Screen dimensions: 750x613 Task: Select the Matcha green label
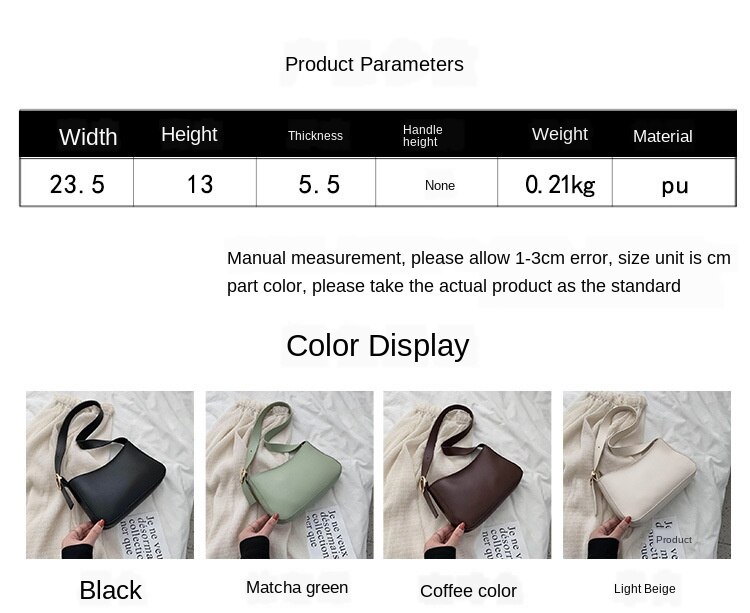[297, 587]
